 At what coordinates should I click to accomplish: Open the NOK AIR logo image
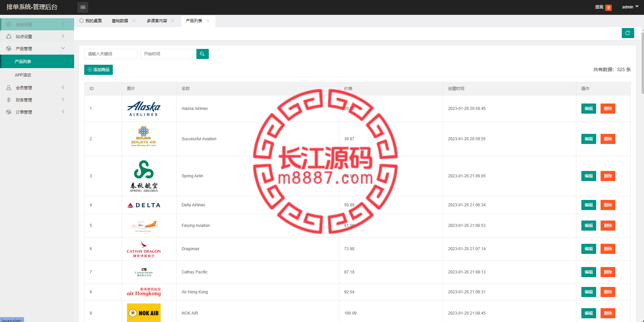(144, 313)
